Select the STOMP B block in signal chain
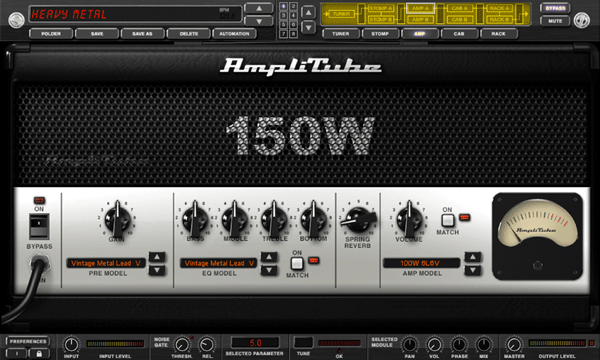Image resolution: width=600 pixels, height=360 pixels. pos(380,19)
